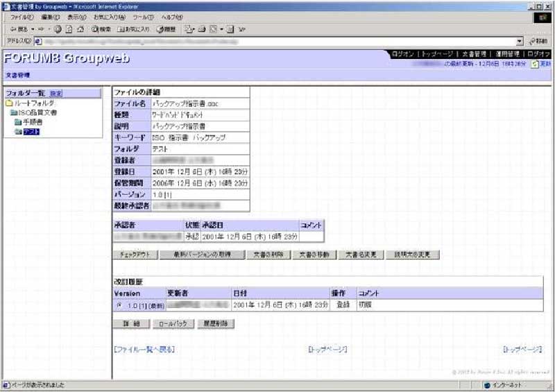The height and width of the screenshot is (392, 555).
Task: Click the Forward arrow toolbar icon
Action: 41,29
